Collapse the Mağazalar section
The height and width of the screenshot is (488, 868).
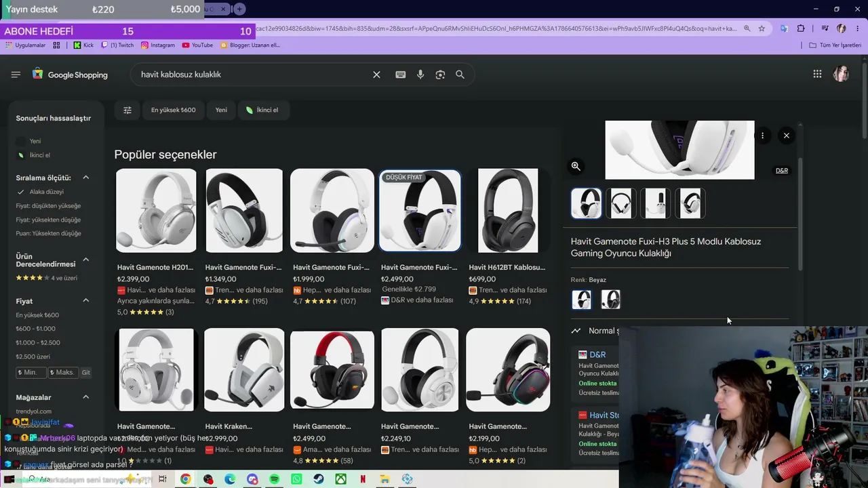(x=86, y=397)
